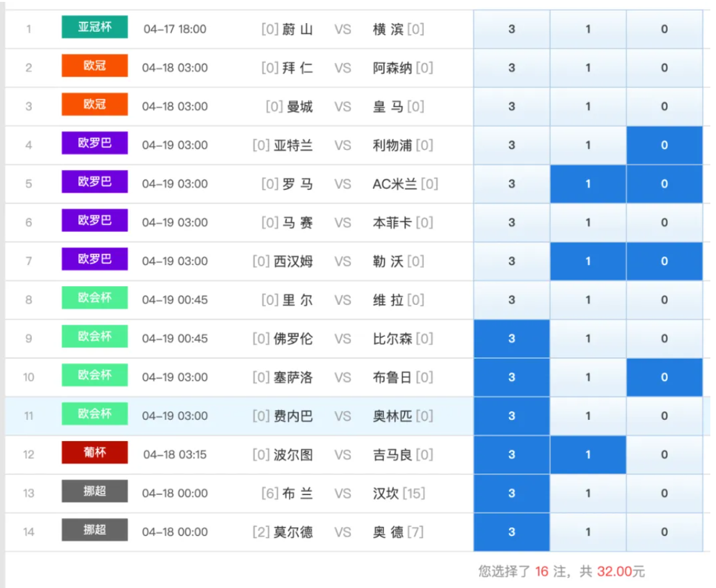Viewport: 716px width, 588px height.
Task: Click row number 11
Action: pyautogui.click(x=29, y=416)
